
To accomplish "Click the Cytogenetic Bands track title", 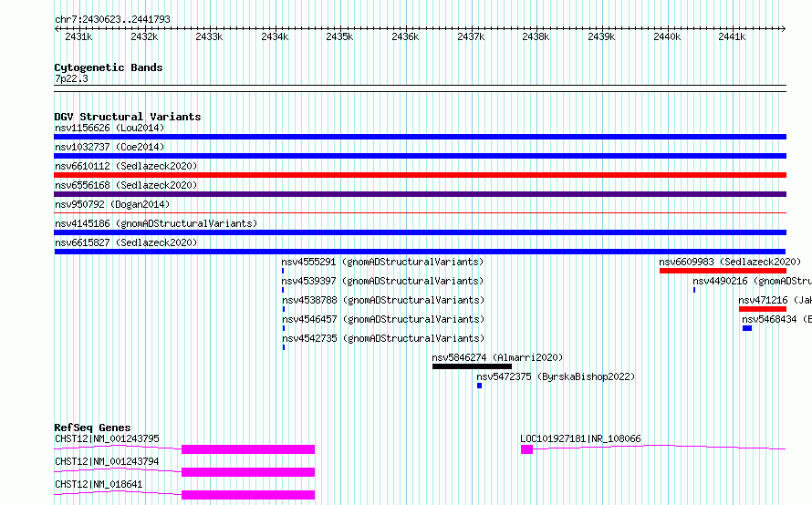I will [109, 67].
